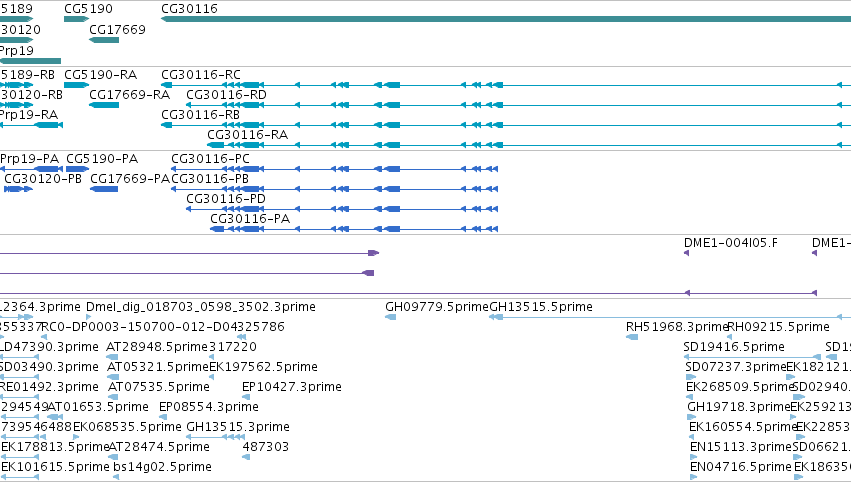
Task: Select protein CG30116-PC
Action: [x=334, y=169]
